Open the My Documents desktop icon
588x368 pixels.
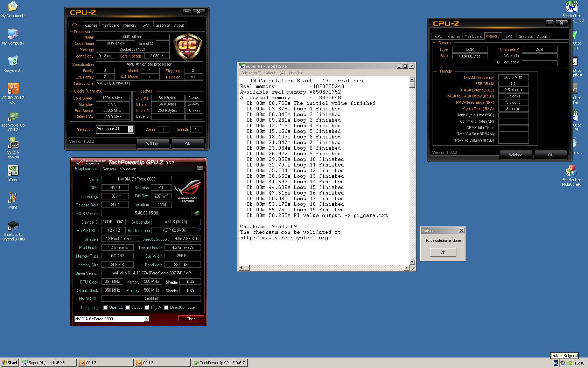[x=13, y=9]
